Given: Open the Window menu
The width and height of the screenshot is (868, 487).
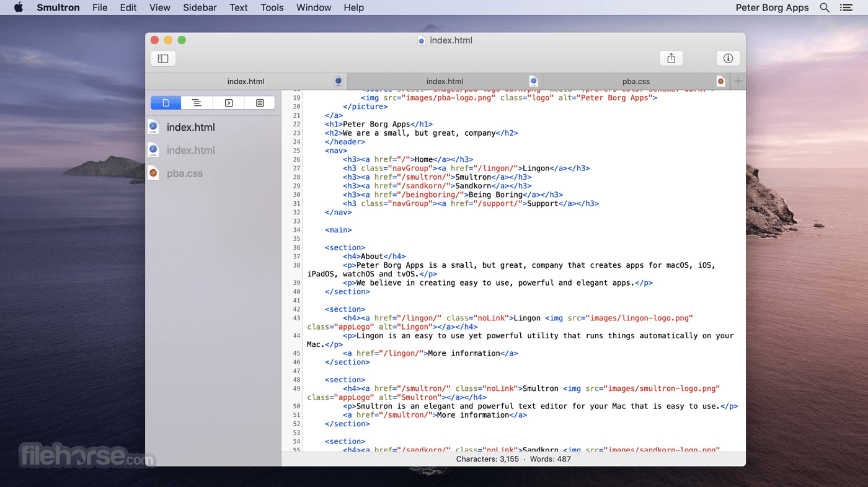Looking at the screenshot, I should tap(314, 7).
